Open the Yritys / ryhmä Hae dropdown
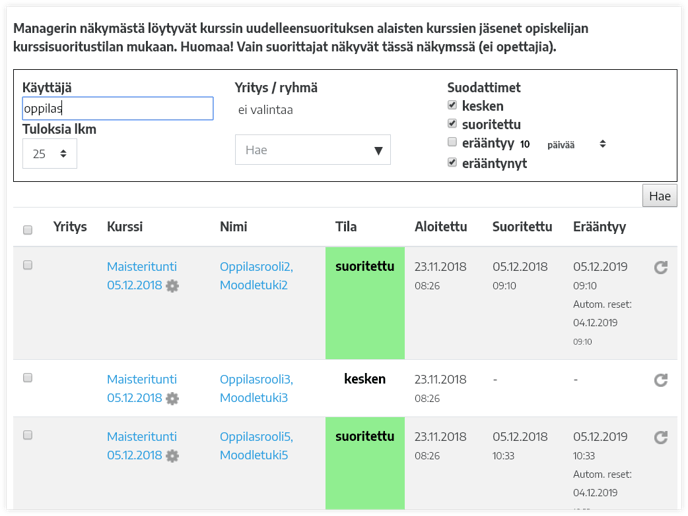The width and height of the screenshot is (688, 516). click(x=313, y=150)
